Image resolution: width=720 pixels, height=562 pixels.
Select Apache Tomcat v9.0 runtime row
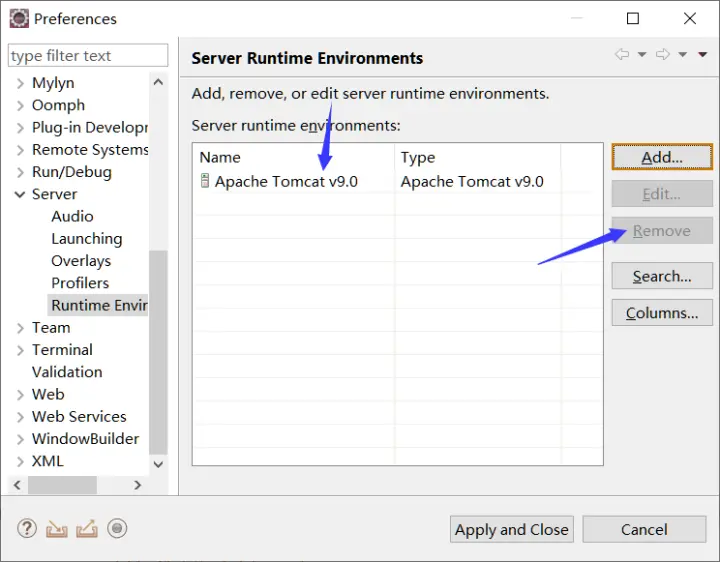pyautogui.click(x=286, y=182)
